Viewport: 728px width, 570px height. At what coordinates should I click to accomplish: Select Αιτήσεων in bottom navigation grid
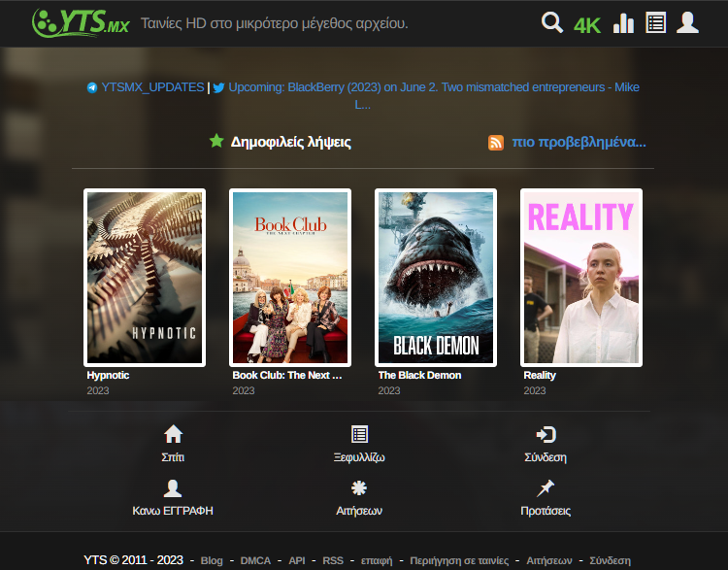(359, 511)
